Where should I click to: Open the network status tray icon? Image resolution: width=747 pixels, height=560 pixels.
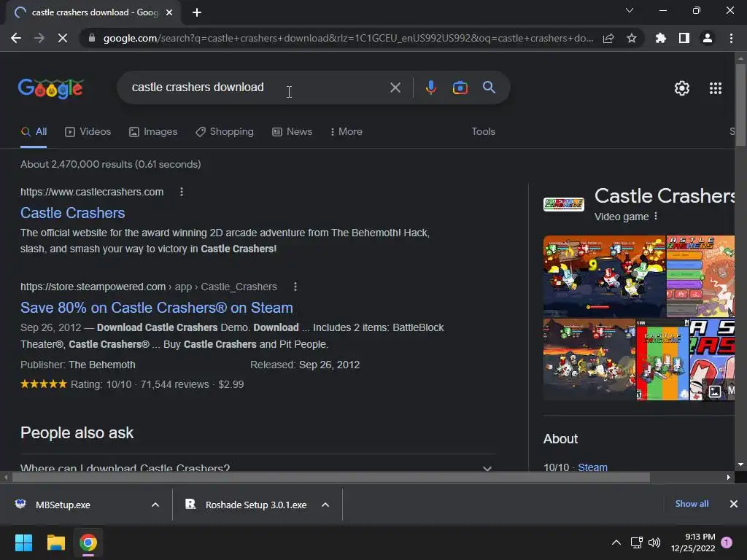tap(636, 542)
